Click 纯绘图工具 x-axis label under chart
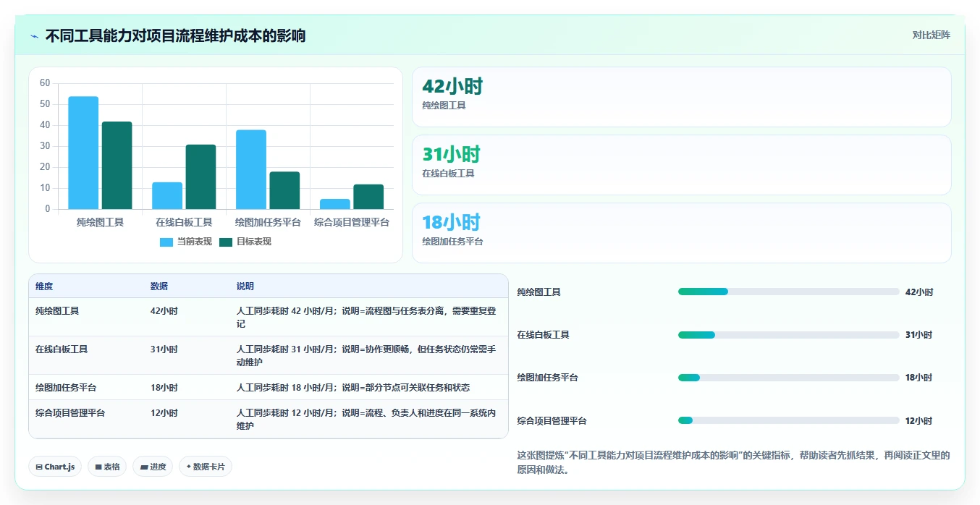 point(100,223)
